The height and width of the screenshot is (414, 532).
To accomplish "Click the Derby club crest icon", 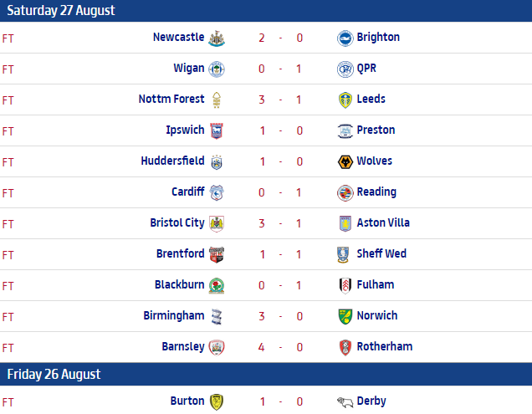I will point(345,401).
